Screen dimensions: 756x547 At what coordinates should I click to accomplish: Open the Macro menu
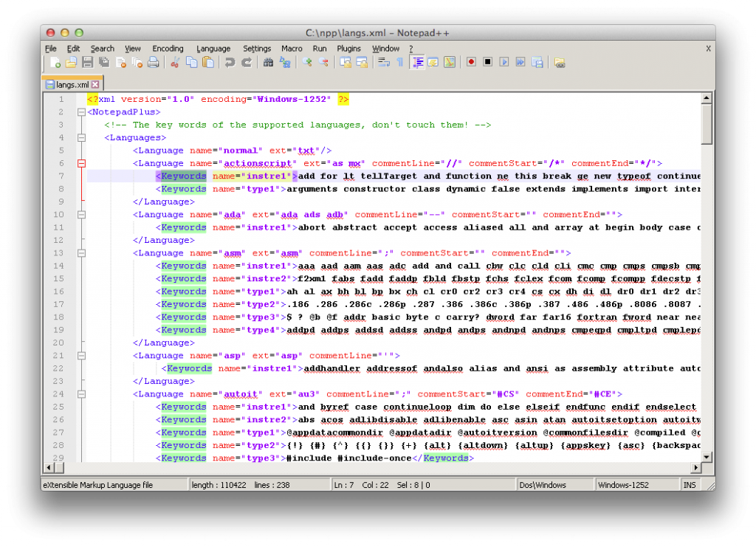292,49
